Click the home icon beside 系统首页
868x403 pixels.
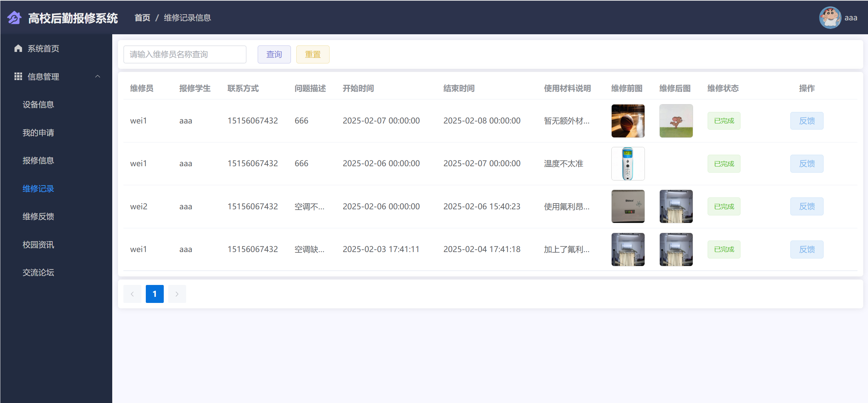point(18,49)
